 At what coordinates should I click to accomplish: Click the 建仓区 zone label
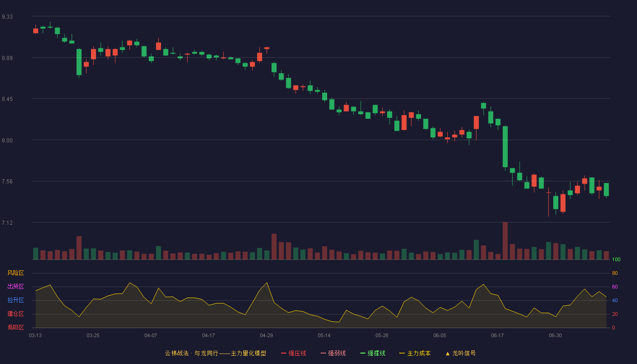coord(15,314)
